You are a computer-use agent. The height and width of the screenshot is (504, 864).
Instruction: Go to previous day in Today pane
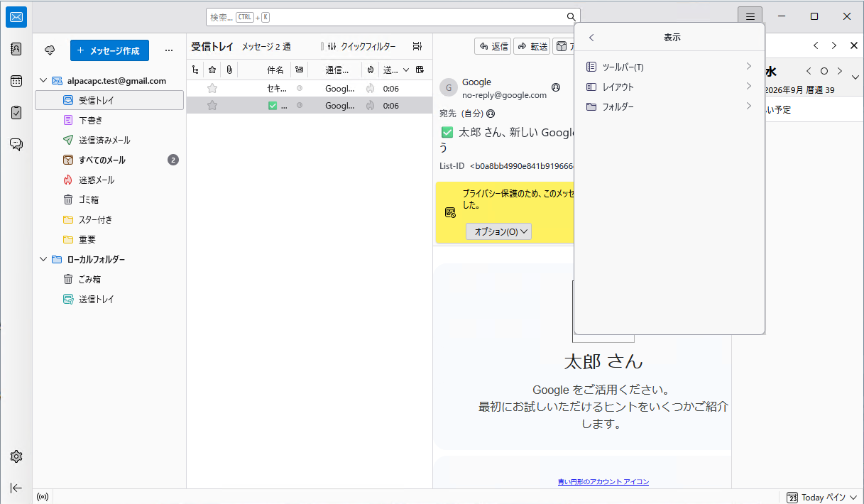click(808, 71)
